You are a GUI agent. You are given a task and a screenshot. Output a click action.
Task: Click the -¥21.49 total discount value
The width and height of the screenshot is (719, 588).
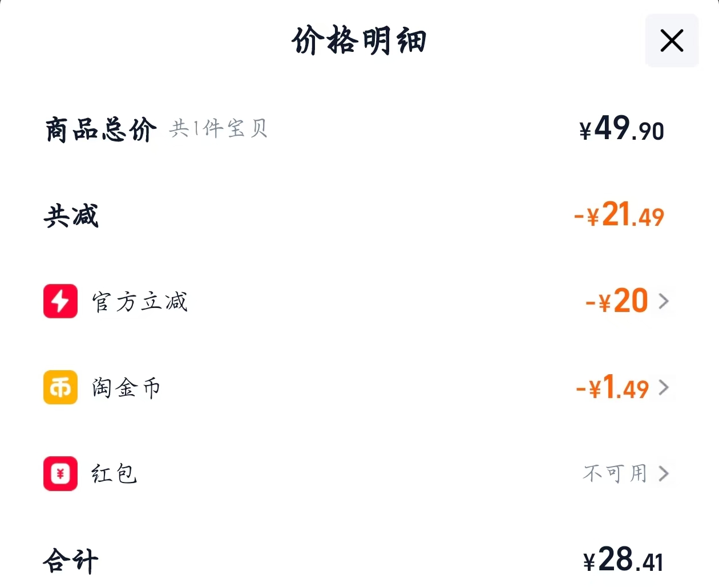[618, 216]
